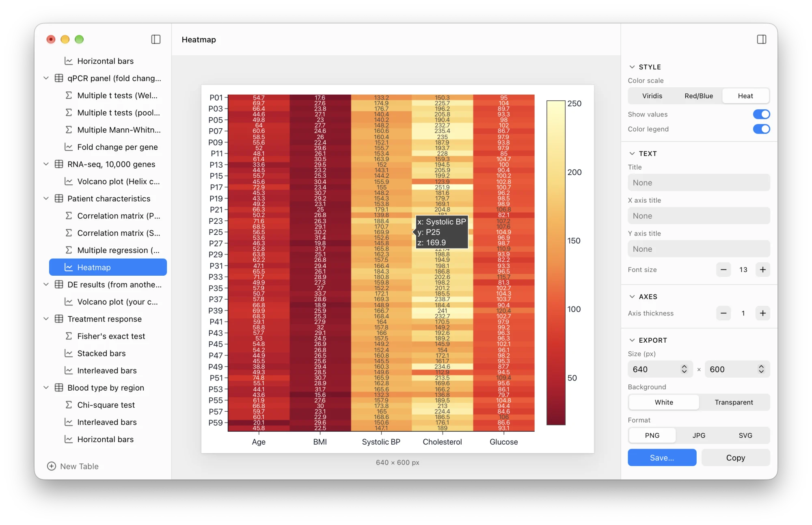Turn off the Show values switch
The height and width of the screenshot is (525, 812).
coord(761,114)
